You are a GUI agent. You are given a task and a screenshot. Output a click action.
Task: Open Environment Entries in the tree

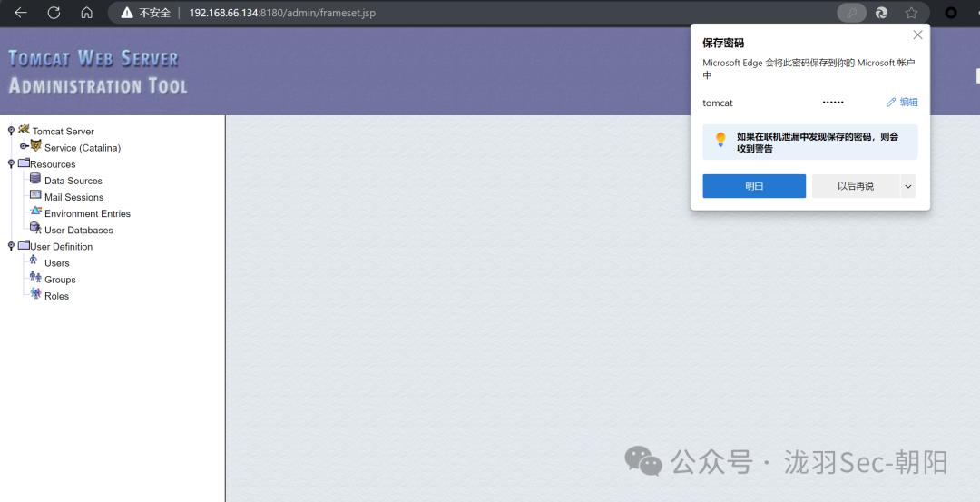87,214
